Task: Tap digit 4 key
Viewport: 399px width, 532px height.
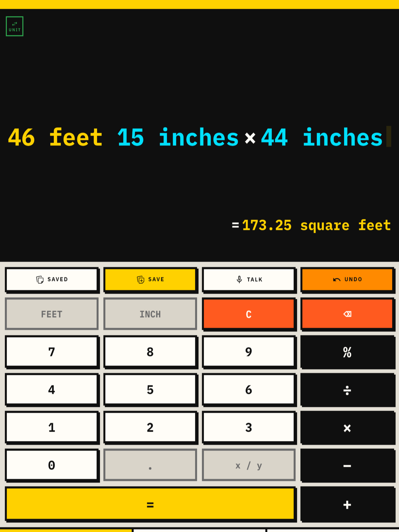Action: [x=52, y=389]
